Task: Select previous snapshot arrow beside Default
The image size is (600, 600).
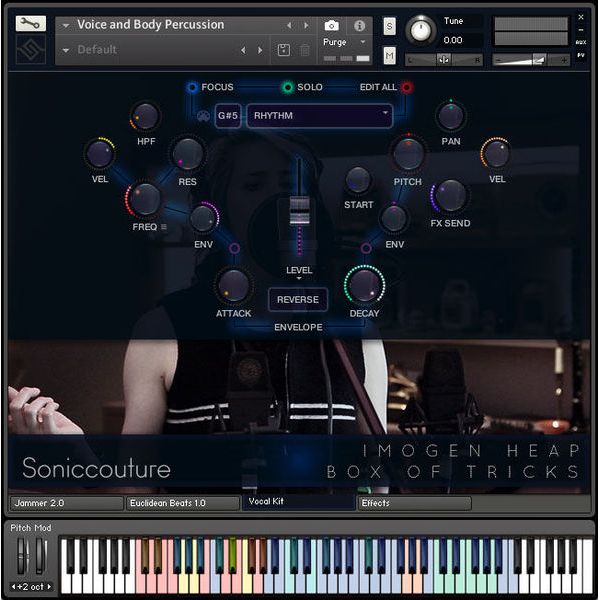Action: [x=243, y=50]
